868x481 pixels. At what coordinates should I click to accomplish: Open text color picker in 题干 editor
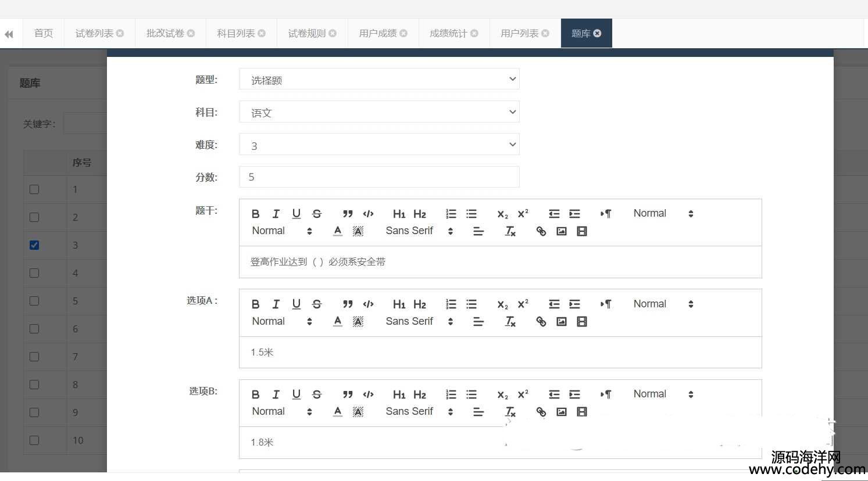click(x=338, y=231)
